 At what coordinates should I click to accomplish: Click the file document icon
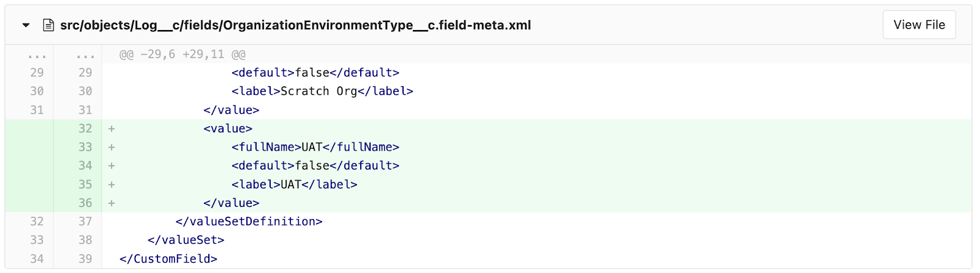coord(48,25)
